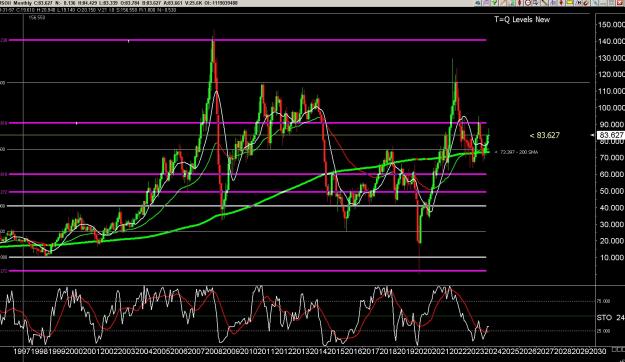Screen dimensions: 625x362
Task: Click the 100.000 price axis label
Action: [x=611, y=108]
